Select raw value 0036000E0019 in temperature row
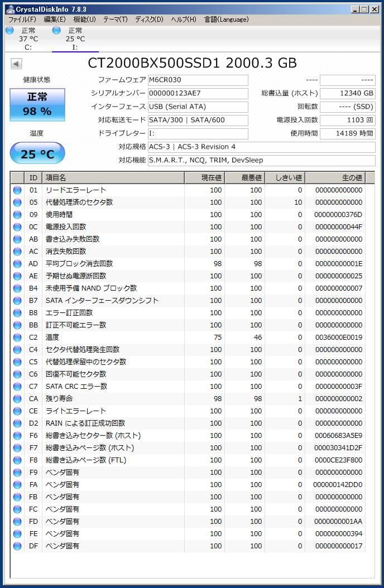This screenshot has width=384, height=588. (339, 338)
